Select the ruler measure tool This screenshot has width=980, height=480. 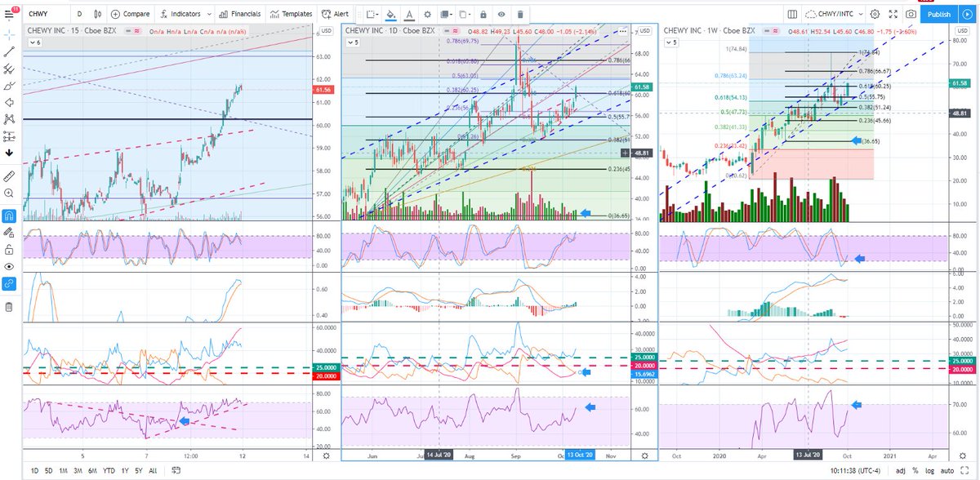(x=9, y=176)
